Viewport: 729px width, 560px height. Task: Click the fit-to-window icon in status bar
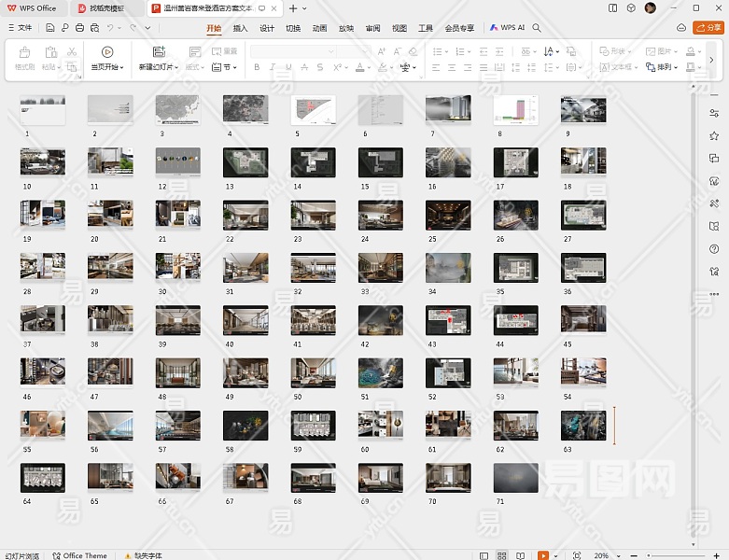pyautogui.click(x=576, y=555)
